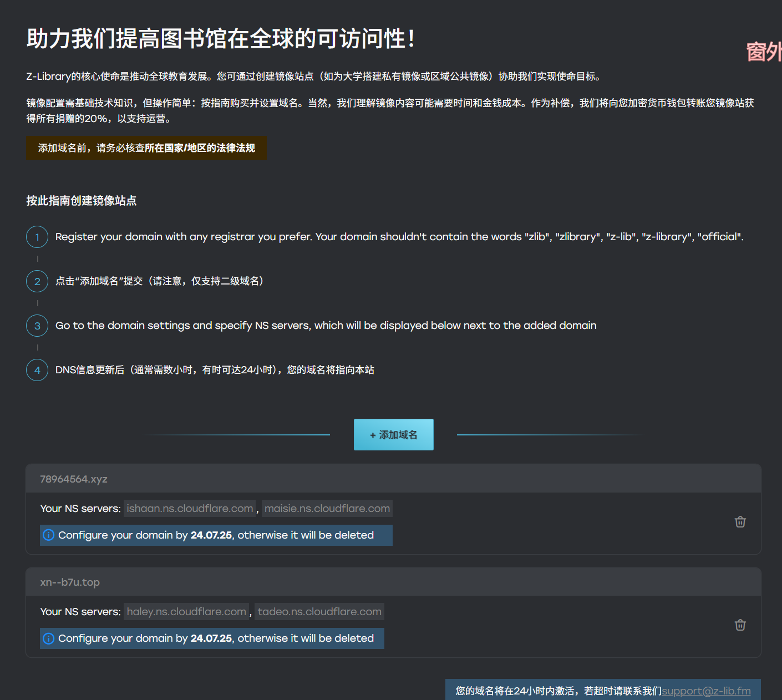Click the paragraph starting with Z-Library的核心使命
The width and height of the screenshot is (782, 700).
314,77
